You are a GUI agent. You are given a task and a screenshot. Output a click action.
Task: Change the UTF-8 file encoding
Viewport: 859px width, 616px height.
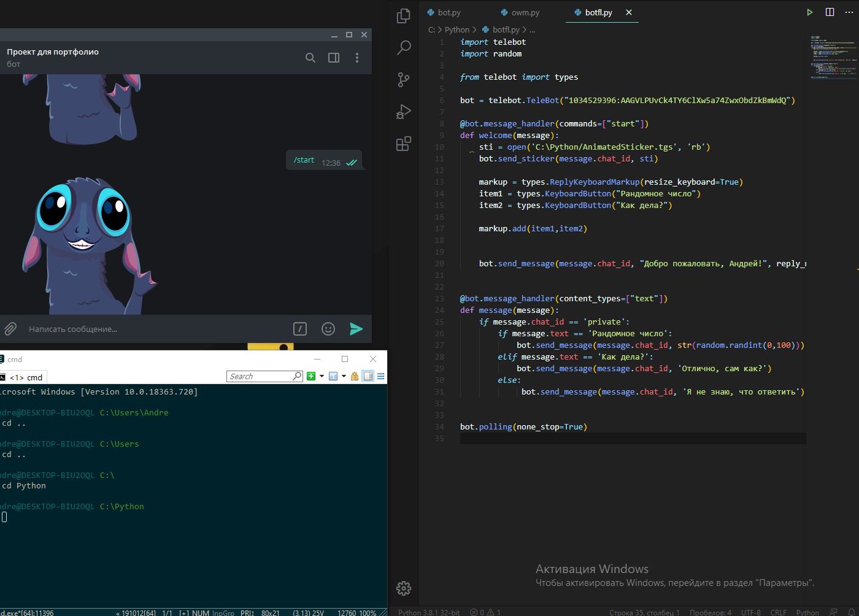coord(751,612)
